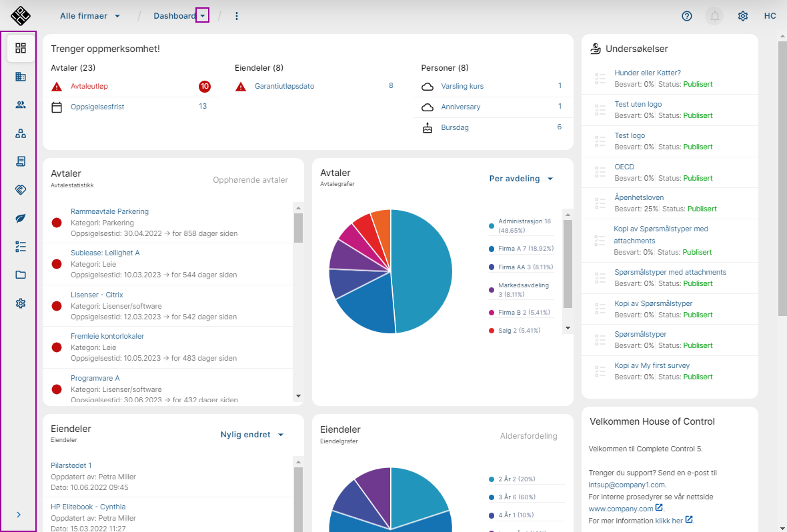
Task: Open the Nylig endret dropdown
Action: click(253, 435)
